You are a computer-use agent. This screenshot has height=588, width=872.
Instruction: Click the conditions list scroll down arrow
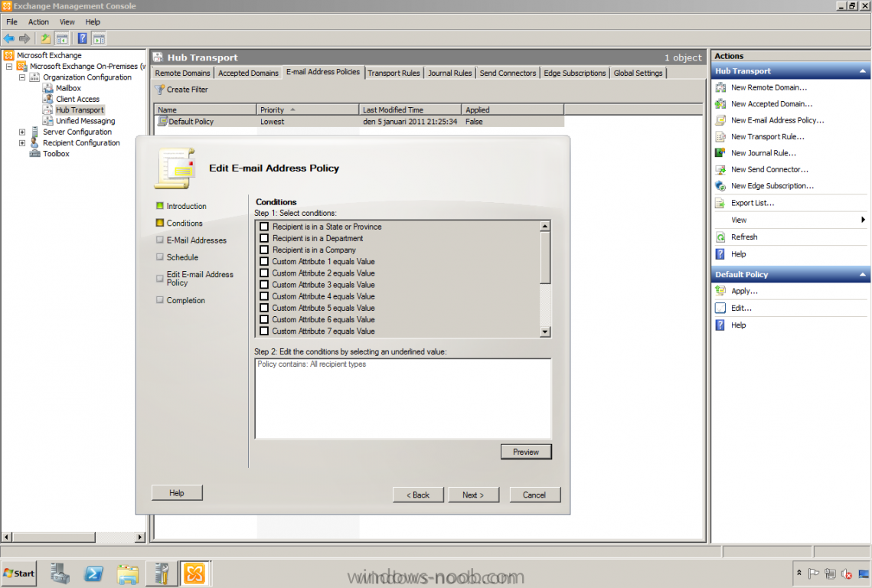tap(546, 332)
